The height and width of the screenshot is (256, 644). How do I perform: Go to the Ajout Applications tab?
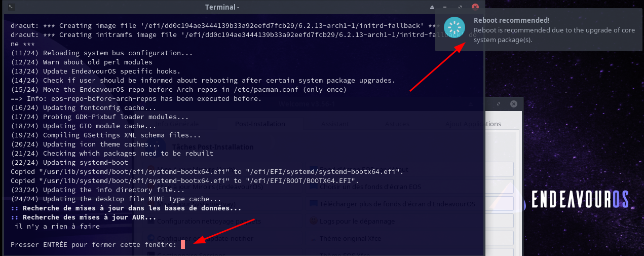pos(473,124)
